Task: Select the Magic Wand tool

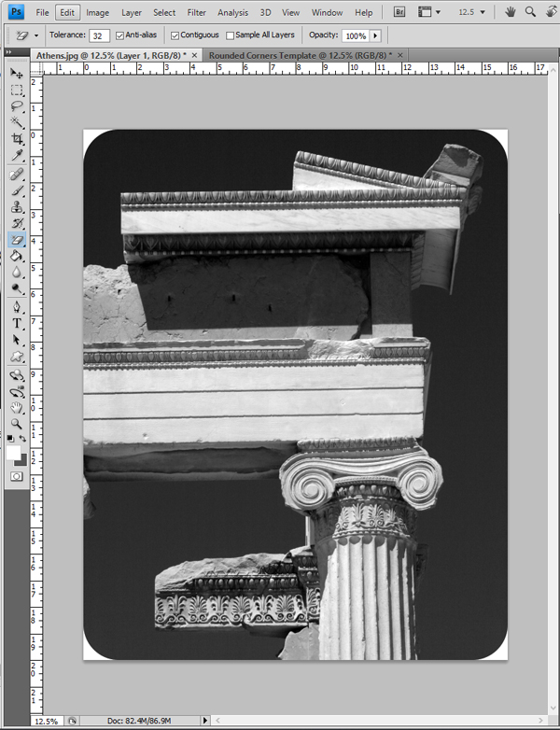Action: 17,122
